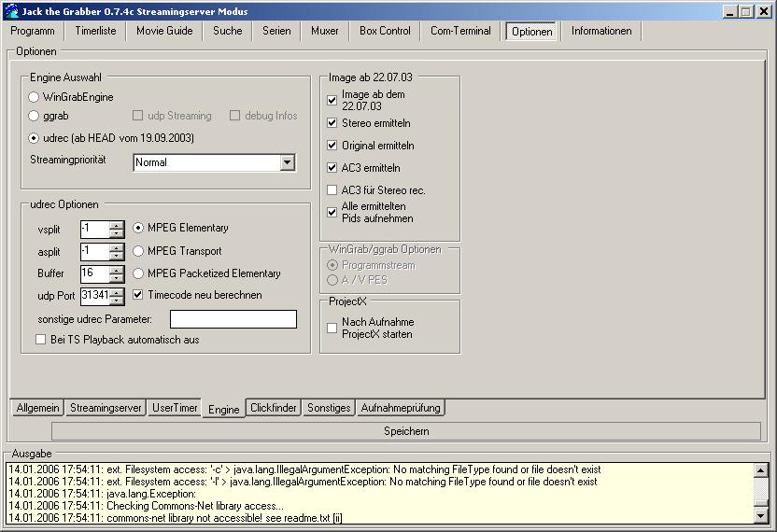777x532 pixels.
Task: Decrease the udp Port spinner value
Action: [117, 301]
